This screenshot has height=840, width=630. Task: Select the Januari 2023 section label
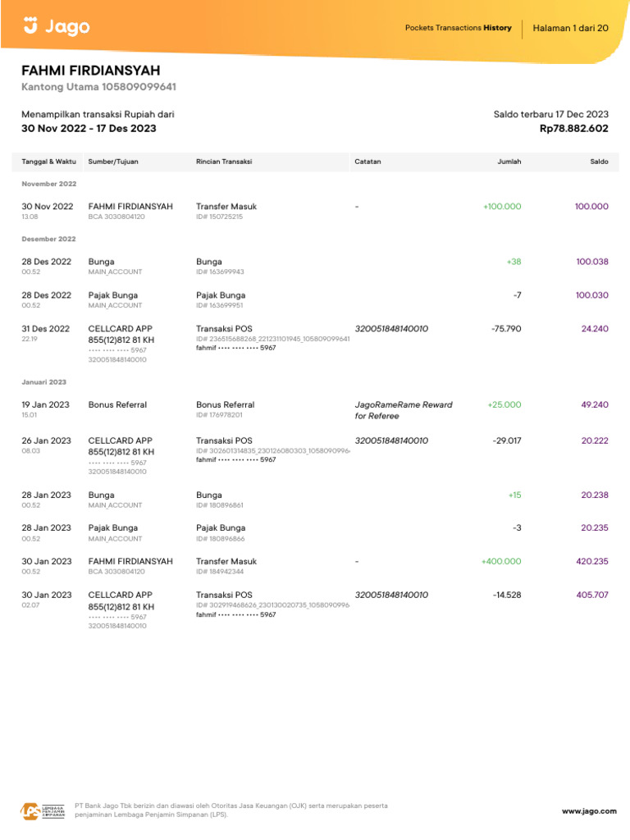44,382
